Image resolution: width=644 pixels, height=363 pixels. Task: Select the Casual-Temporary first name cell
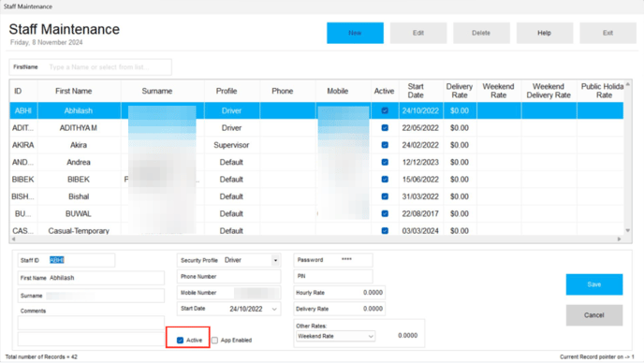[x=79, y=230]
